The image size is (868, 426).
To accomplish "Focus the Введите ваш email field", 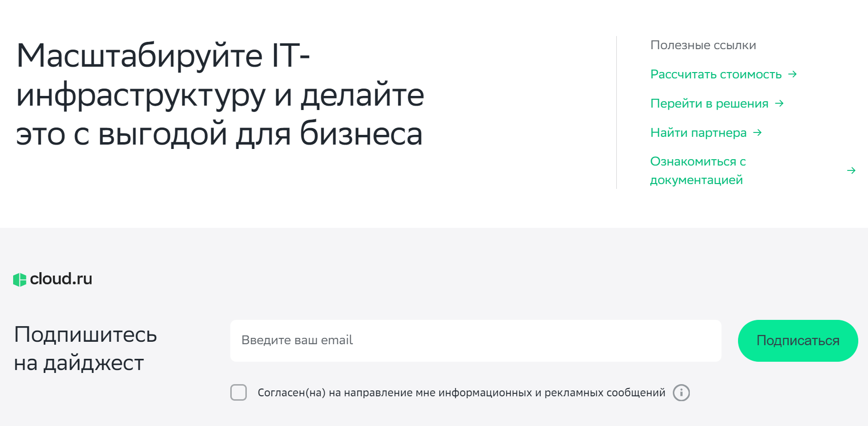I will 476,341.
